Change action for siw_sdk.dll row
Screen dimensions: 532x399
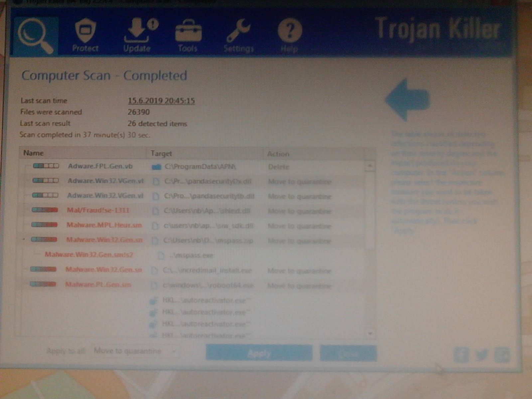tap(300, 226)
